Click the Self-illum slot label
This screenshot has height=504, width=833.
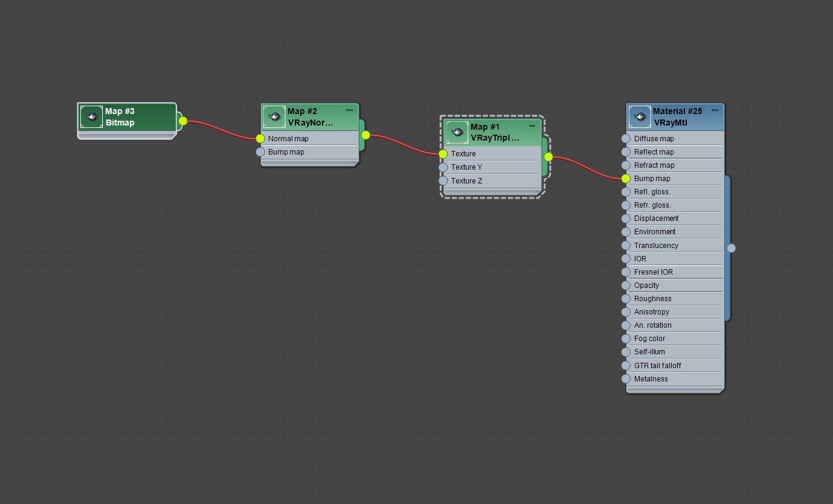649,352
